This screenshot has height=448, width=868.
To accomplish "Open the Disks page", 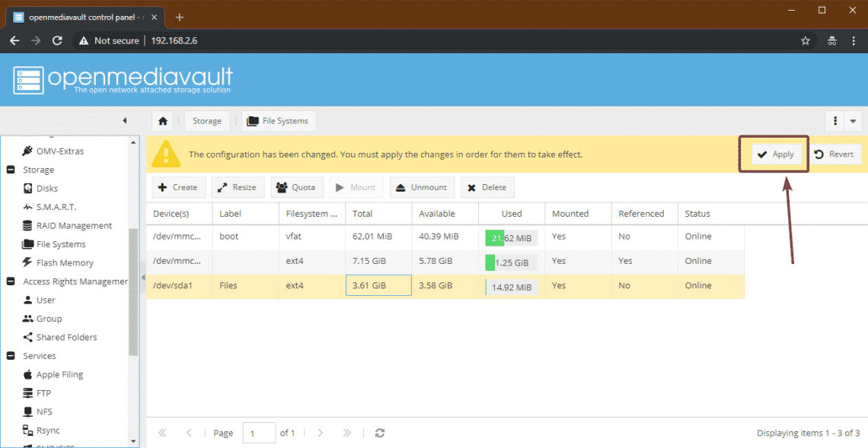I will 40,188.
